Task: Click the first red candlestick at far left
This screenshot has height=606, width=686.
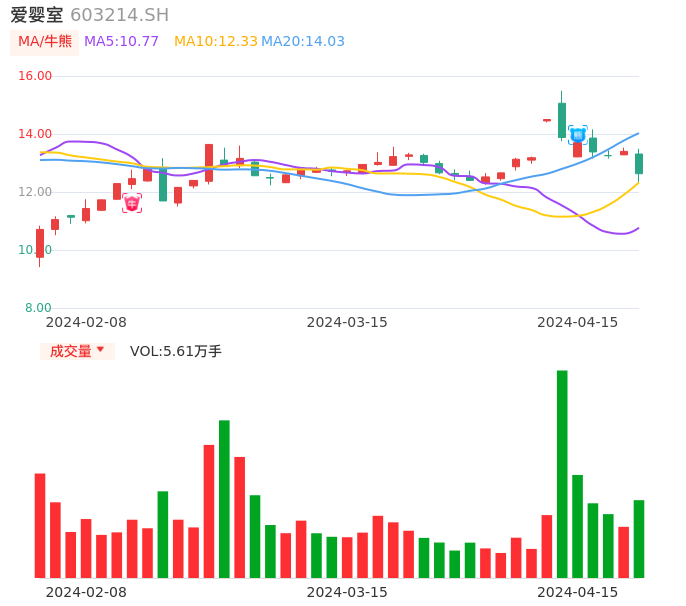Action: 40,243
